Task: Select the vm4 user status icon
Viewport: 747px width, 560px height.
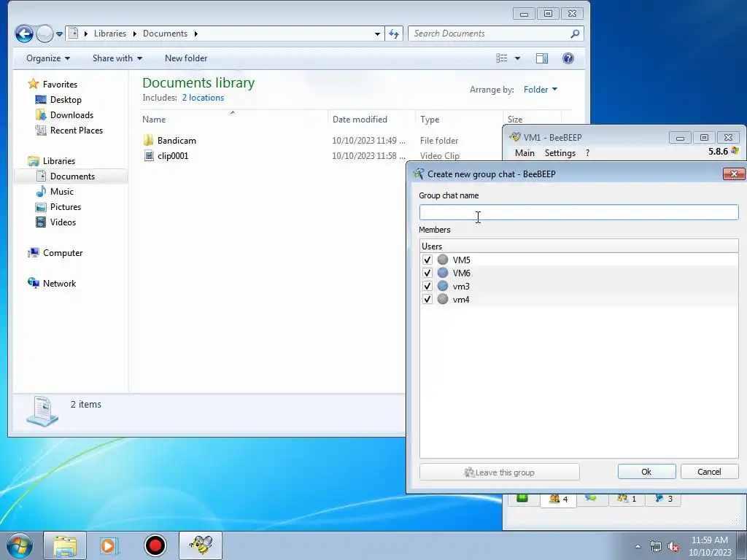Action: [443, 300]
